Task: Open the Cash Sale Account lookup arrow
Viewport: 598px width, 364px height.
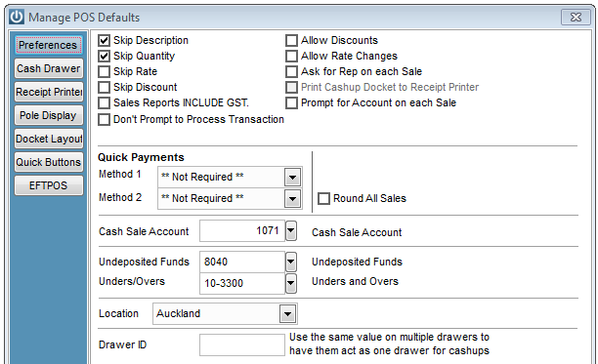Action: [291, 230]
